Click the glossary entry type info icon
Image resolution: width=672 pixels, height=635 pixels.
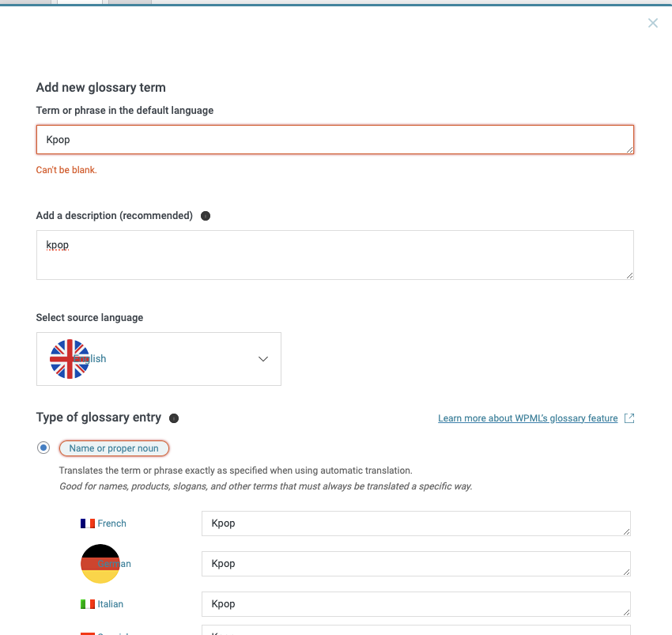click(x=174, y=418)
